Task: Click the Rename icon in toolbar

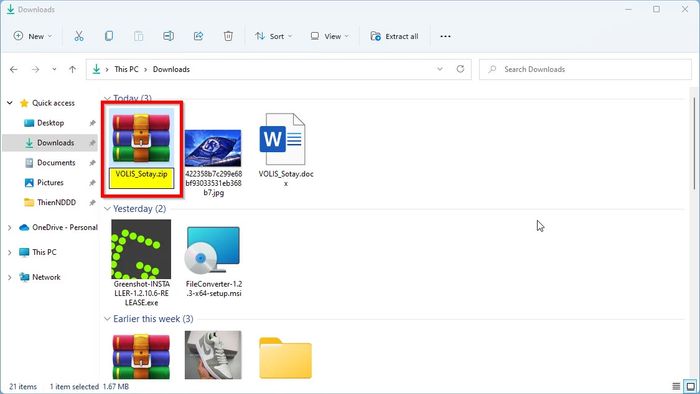Action: click(x=168, y=36)
